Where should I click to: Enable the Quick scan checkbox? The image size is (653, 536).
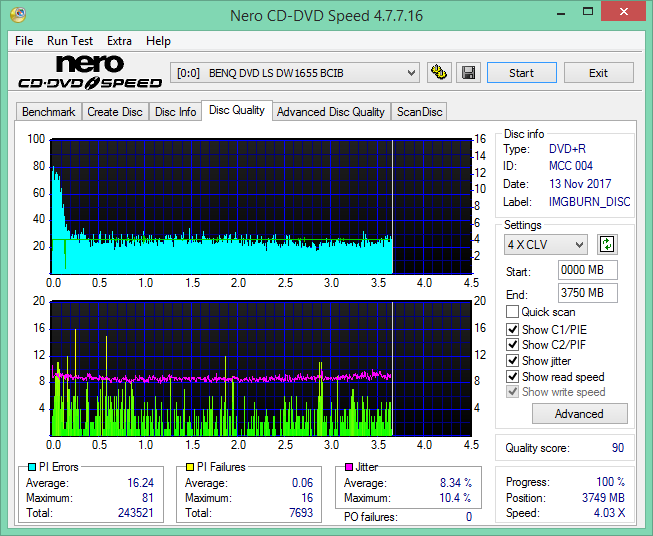512,312
